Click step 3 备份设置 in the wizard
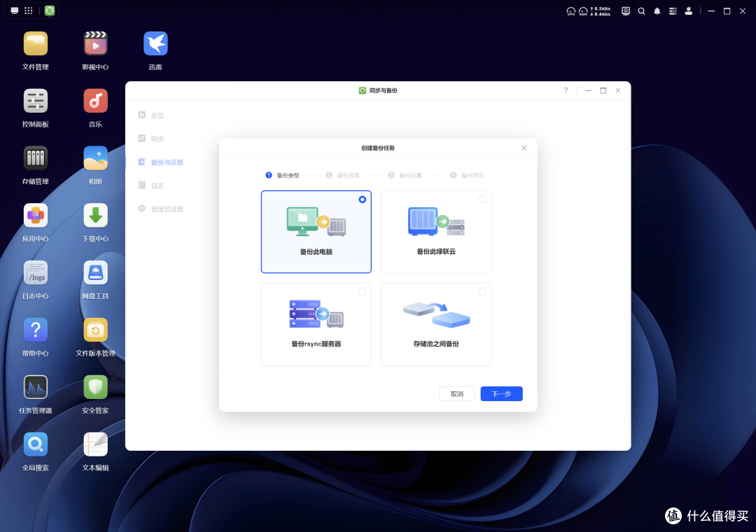This screenshot has height=532, width=756. click(x=405, y=175)
